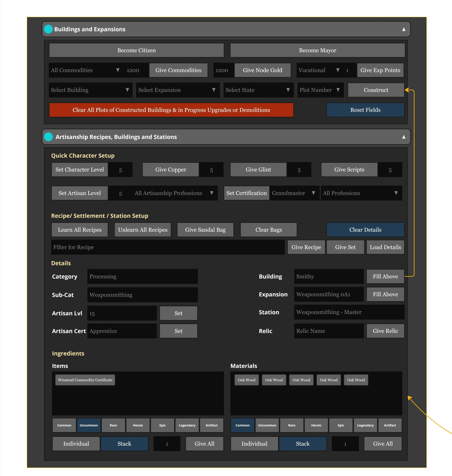Click cyan circle beside Buildings and Expansions
This screenshot has width=452, height=476.
[x=48, y=29]
